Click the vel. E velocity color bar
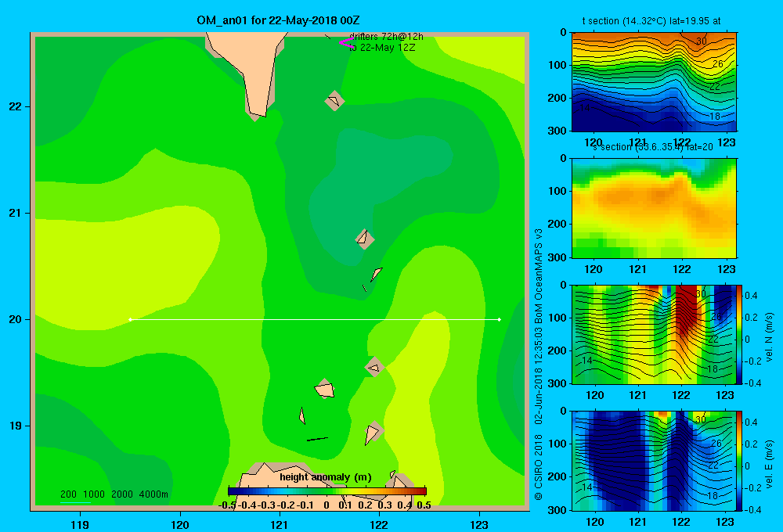 pos(739,461)
